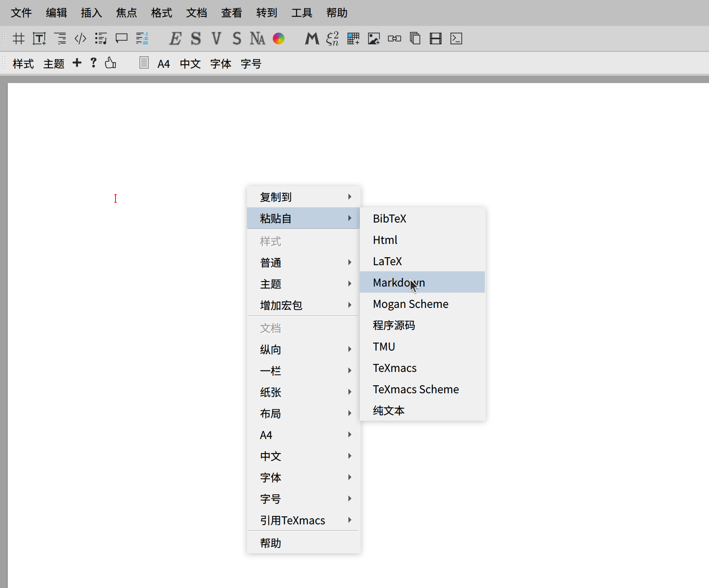Apply sans-serif style with the thin S icon
Viewport: 709px width, 588px height.
click(x=237, y=38)
